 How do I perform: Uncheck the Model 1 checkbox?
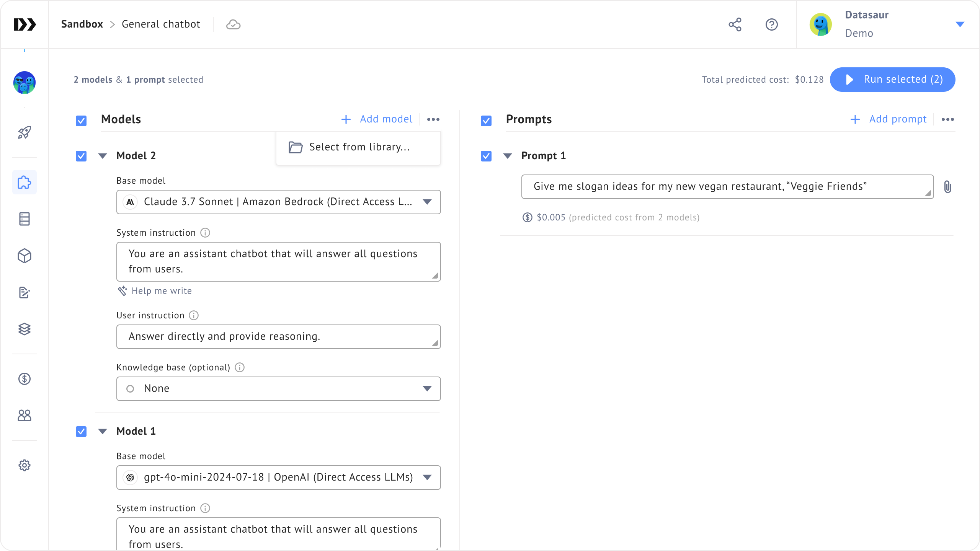pos(81,432)
